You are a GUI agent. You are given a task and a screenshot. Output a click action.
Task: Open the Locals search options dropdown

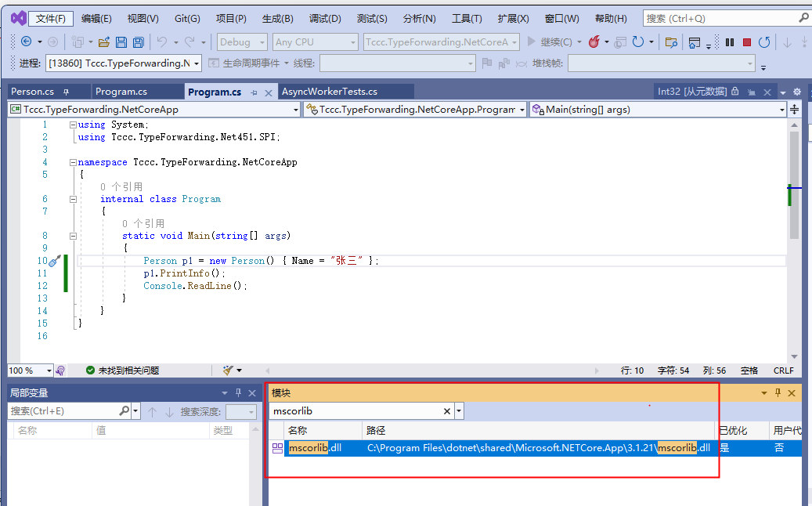click(x=135, y=411)
